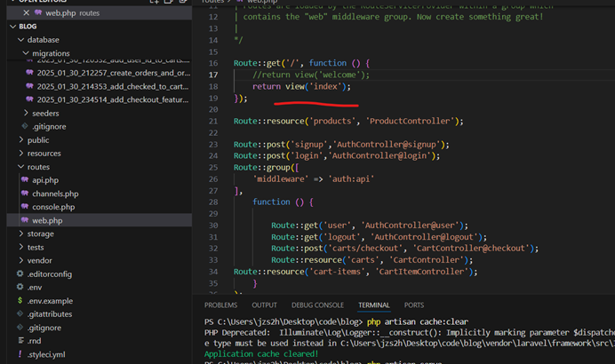Close the web.php open editor entry

click(27, 13)
